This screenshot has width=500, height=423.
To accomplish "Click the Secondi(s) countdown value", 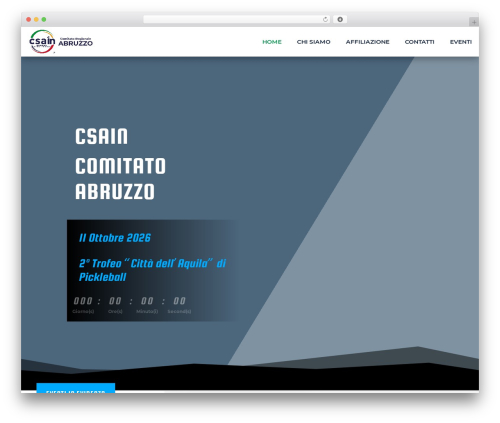I will coord(179,301).
